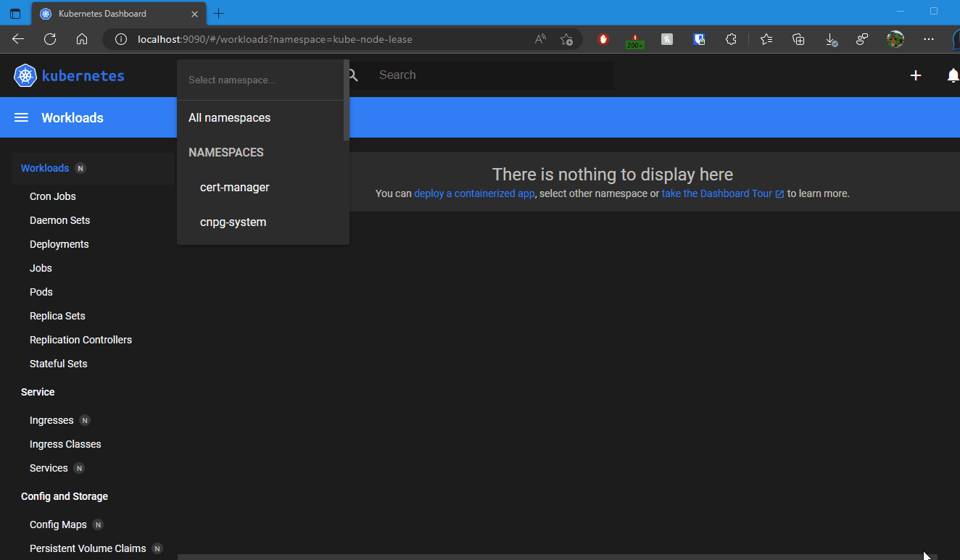Viewport: 960px width, 560px height.
Task: Go to Pods list
Action: (x=41, y=292)
